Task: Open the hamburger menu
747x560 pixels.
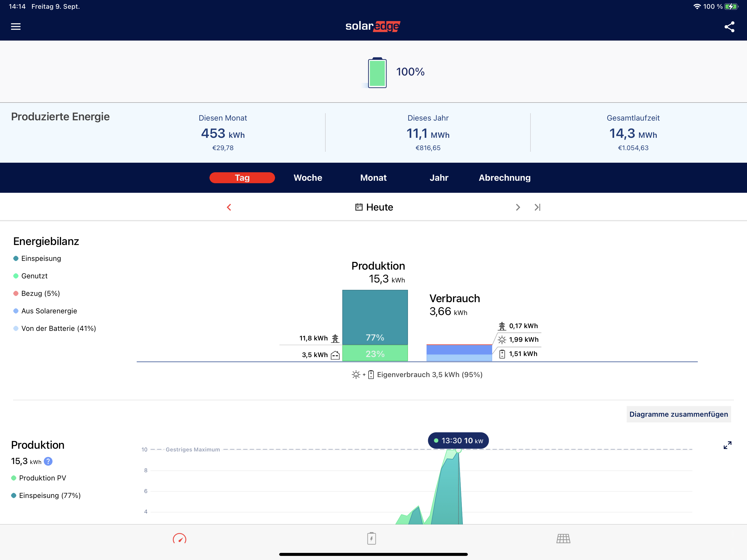Action: click(x=16, y=26)
